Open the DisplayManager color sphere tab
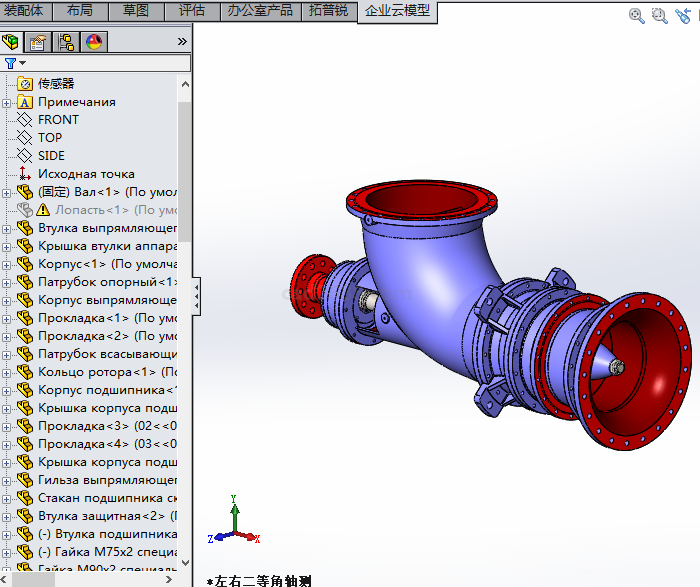Viewport: 700px width, 587px height. click(x=94, y=42)
